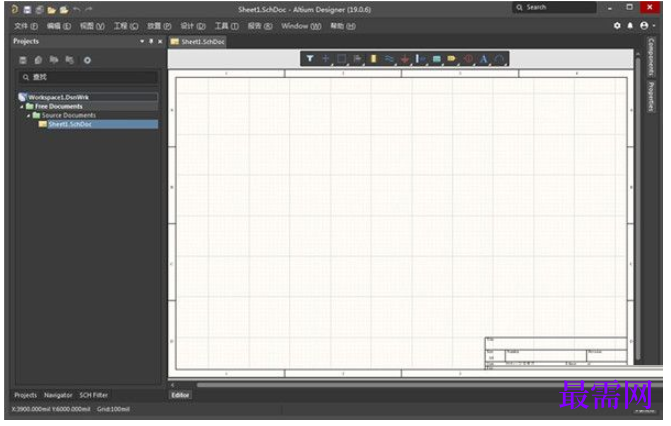Viewport: 671px width, 426px height.
Task: Select the red directive marker tool
Action: point(468,59)
